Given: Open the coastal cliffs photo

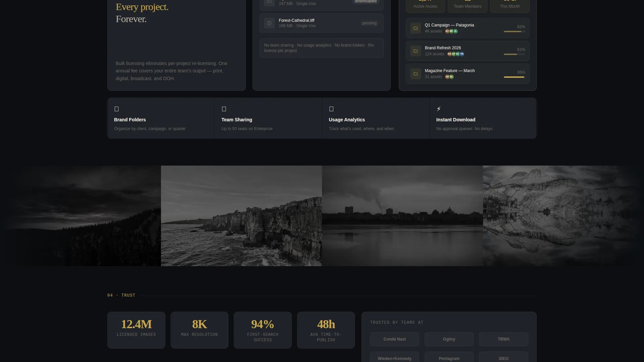Looking at the screenshot, I should coord(241,216).
